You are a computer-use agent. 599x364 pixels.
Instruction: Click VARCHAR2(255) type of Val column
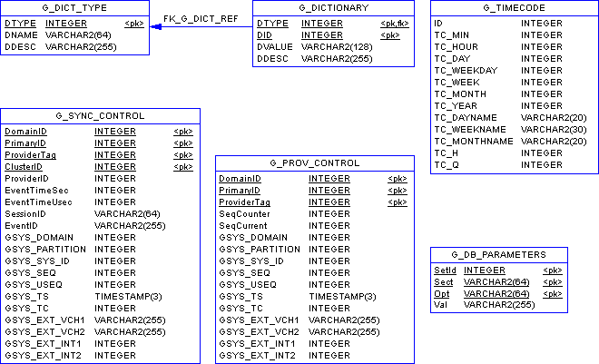499,305
